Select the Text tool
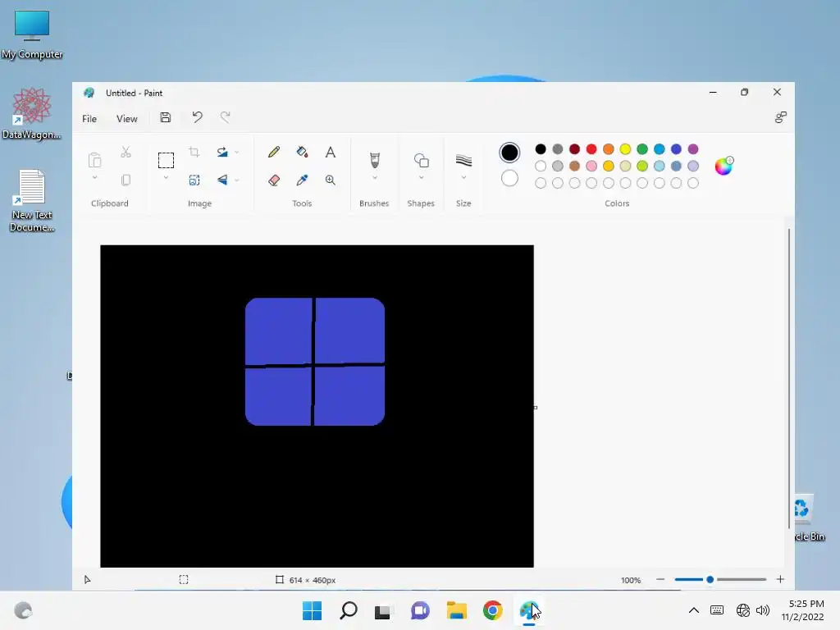840x630 pixels. [331, 152]
